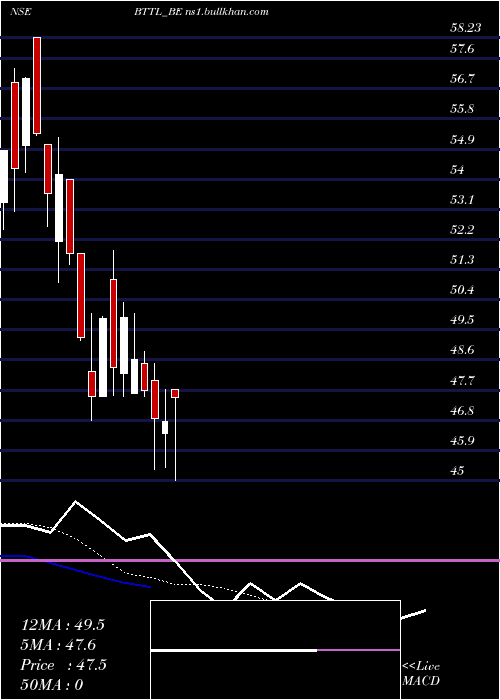The width and height of the screenshot is (500, 700).
Task: Click the 50.4 price axis label
Action: 462,290
